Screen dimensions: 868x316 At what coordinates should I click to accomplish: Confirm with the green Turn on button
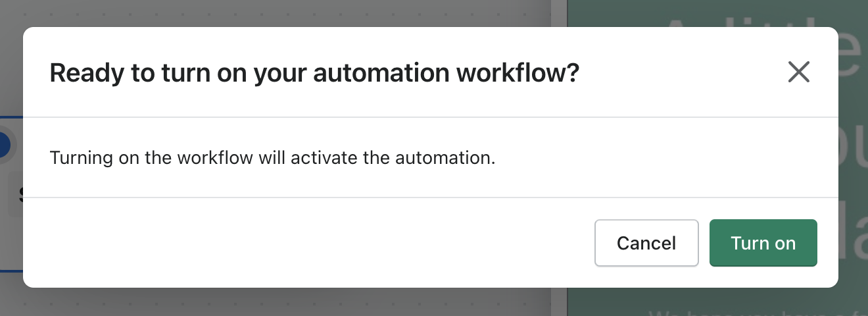763,243
